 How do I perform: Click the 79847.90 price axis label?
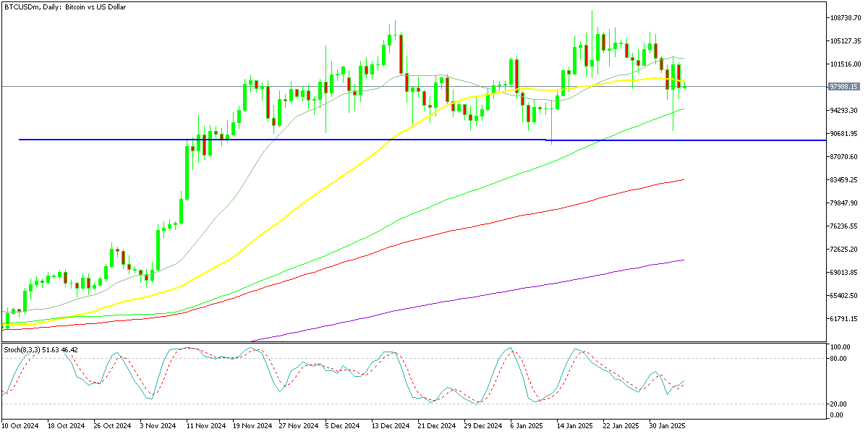click(844, 203)
